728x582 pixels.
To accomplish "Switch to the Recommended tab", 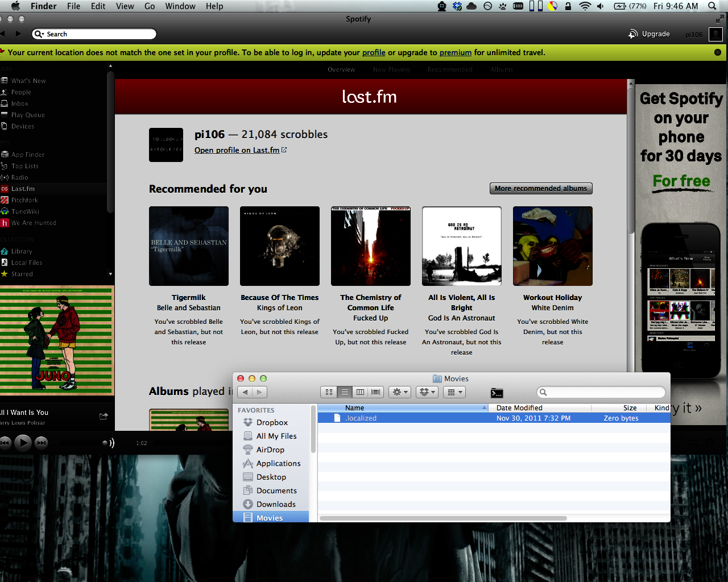I will 450,69.
